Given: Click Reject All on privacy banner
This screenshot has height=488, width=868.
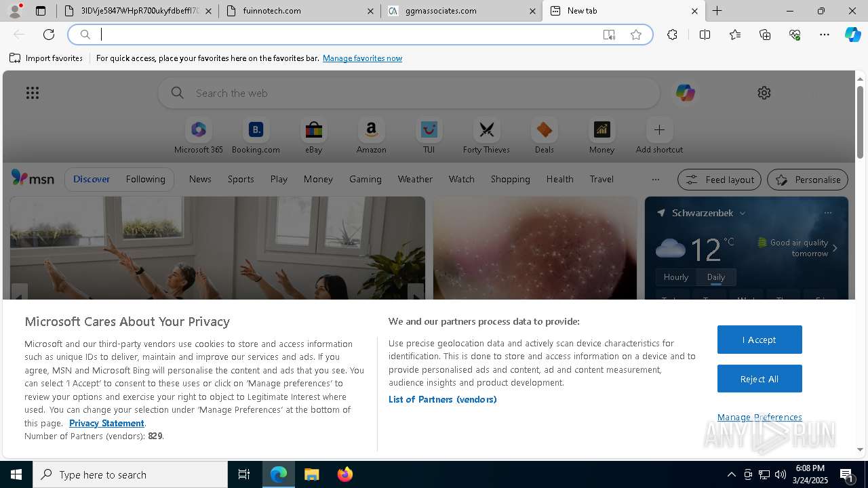Looking at the screenshot, I should pos(759,379).
